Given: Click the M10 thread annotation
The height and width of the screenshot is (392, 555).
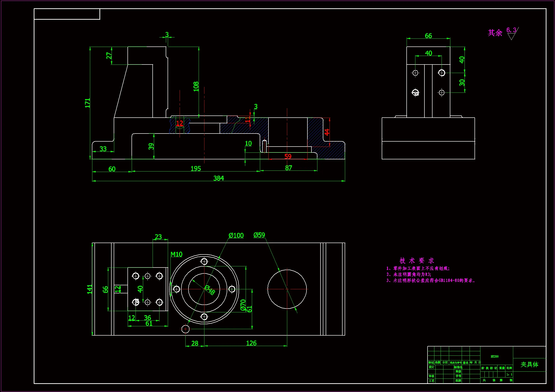Looking at the screenshot, I should click(x=176, y=254).
